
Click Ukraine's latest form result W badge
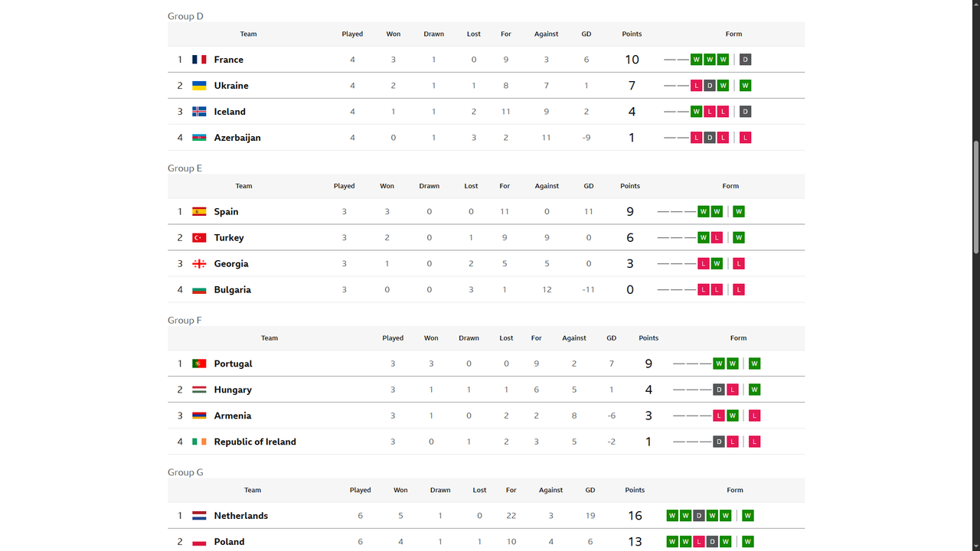(x=745, y=86)
